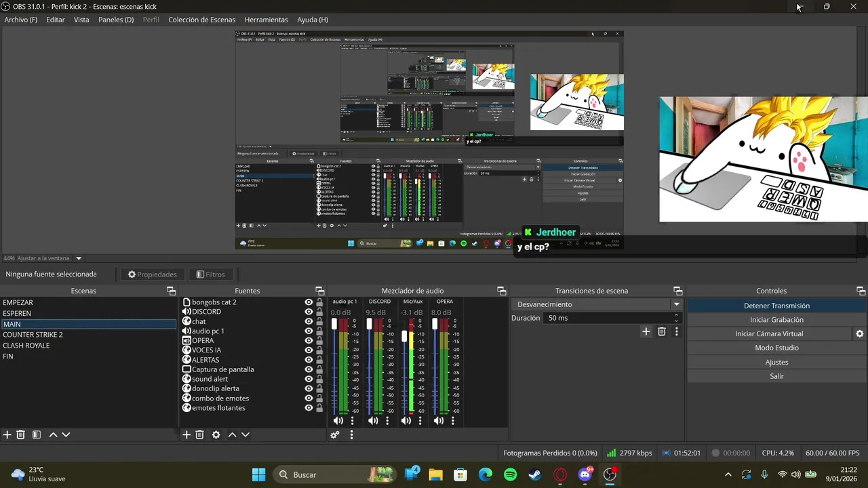This screenshot has height=488, width=868.
Task: Undock the Controles panel
Action: click(x=861, y=291)
